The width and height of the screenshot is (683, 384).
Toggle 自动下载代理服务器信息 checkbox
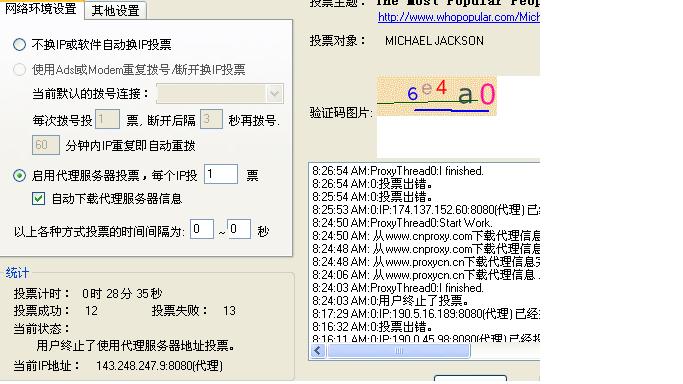click(38, 199)
